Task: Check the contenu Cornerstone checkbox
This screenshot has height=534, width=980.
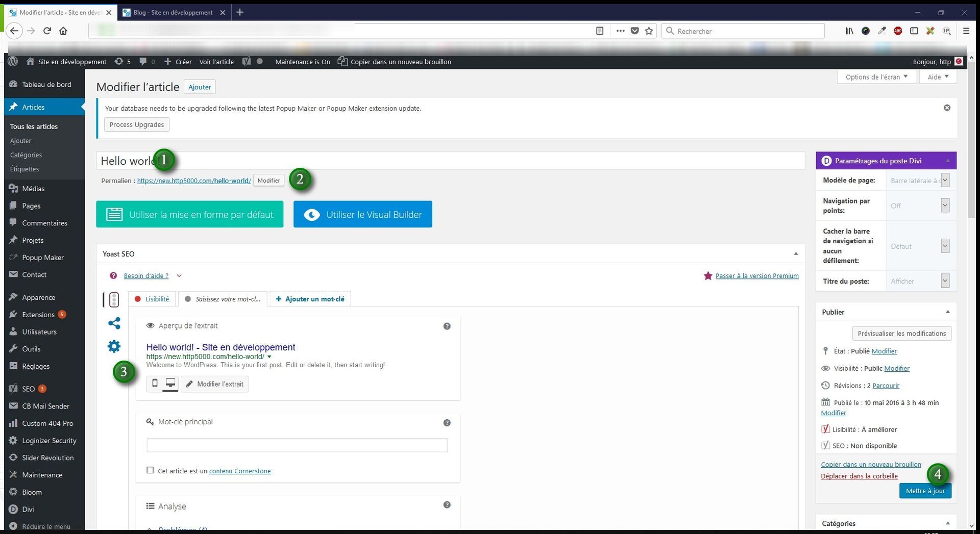Action: [150, 470]
